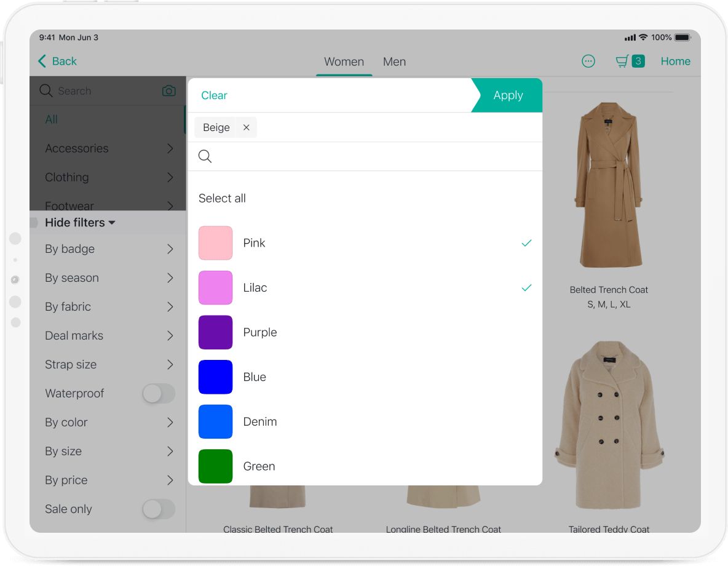Click the magnifier icon in color search

pos(205,157)
